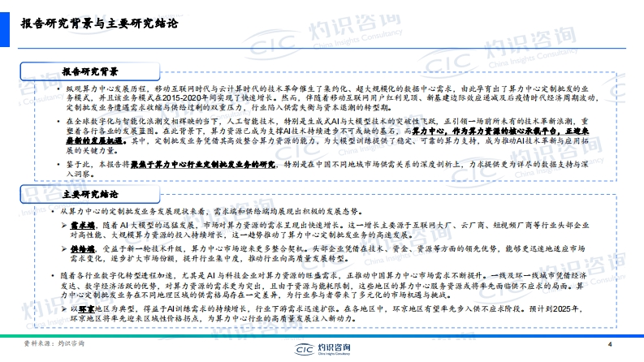Select the 主要研究结论 section header box

[90, 194]
